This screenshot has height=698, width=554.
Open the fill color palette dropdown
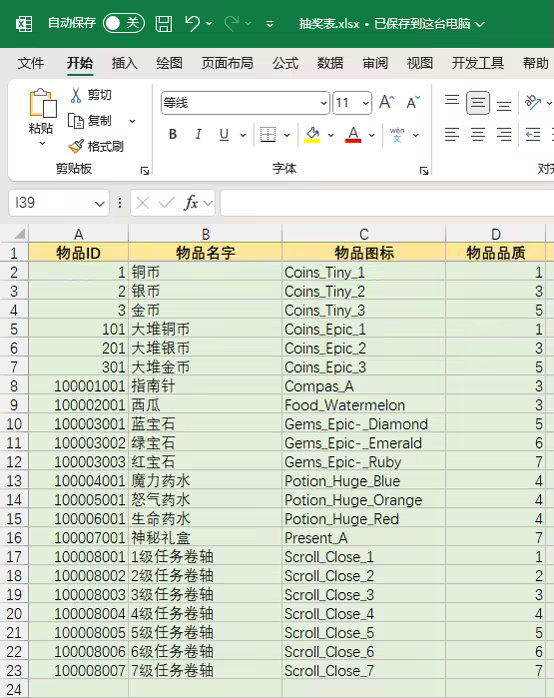[x=331, y=135]
